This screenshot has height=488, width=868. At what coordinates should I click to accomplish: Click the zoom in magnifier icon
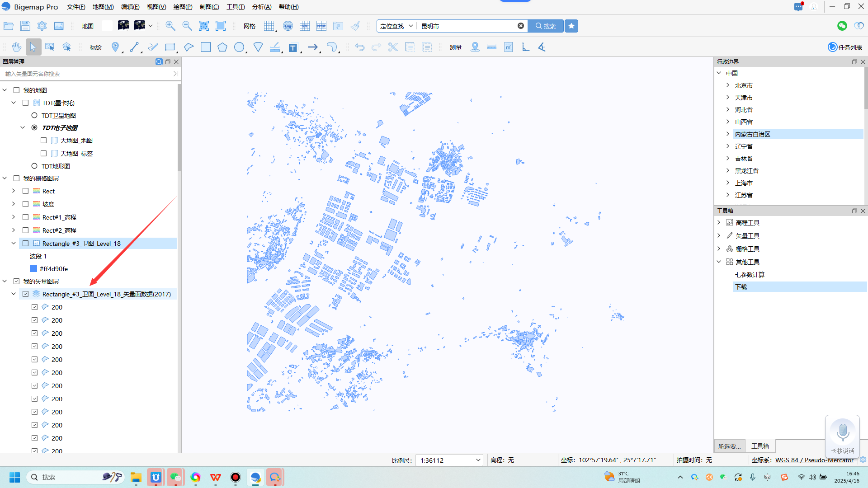pos(170,26)
